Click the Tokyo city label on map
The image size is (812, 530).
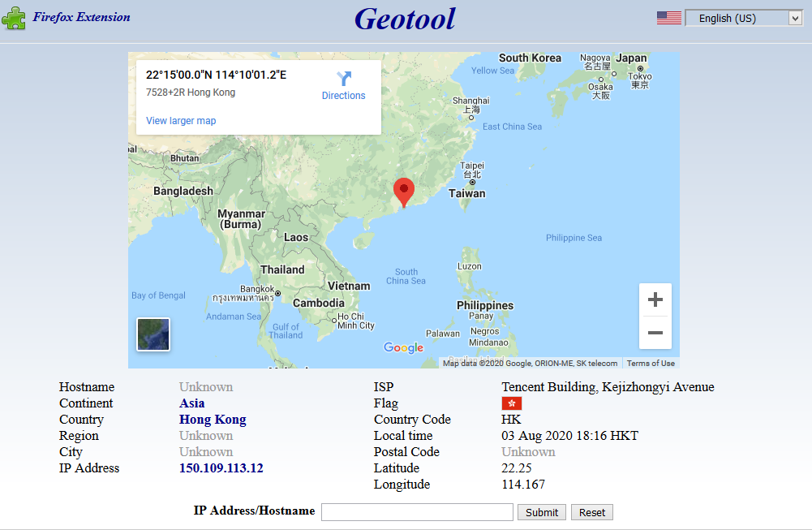[639, 80]
